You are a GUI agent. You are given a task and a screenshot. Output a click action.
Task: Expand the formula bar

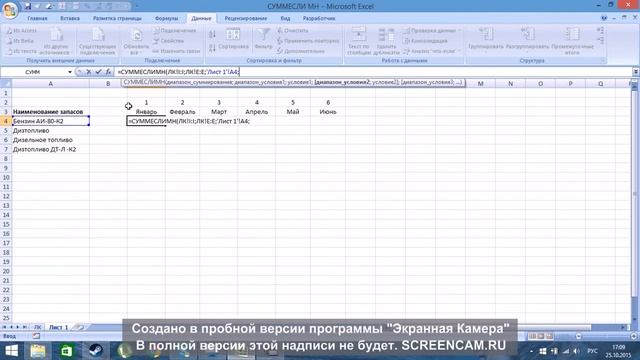tap(636, 72)
